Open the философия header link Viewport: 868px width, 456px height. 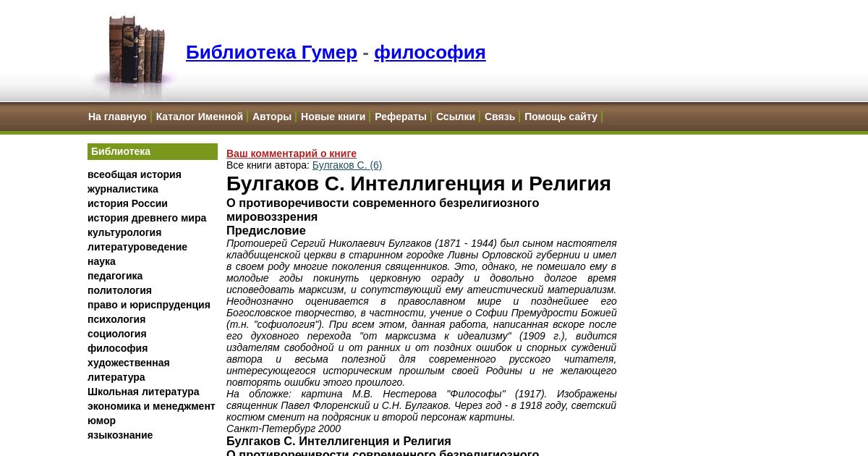click(430, 52)
